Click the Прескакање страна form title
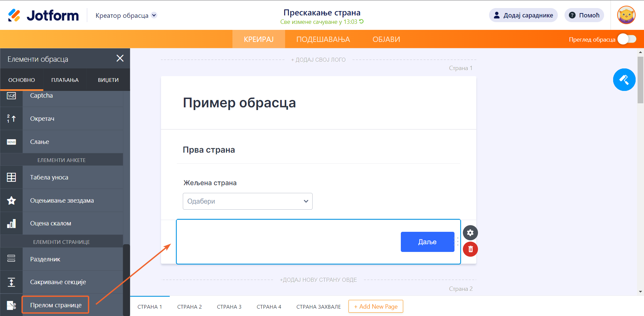644x316 pixels. click(322, 12)
